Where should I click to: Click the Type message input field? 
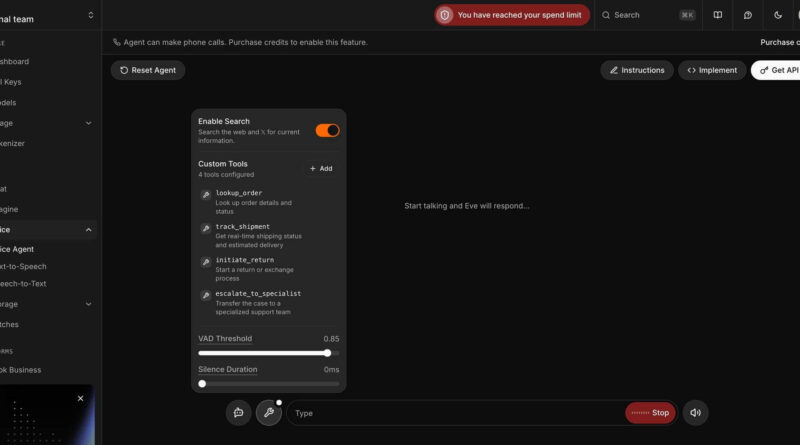pyautogui.click(x=456, y=413)
